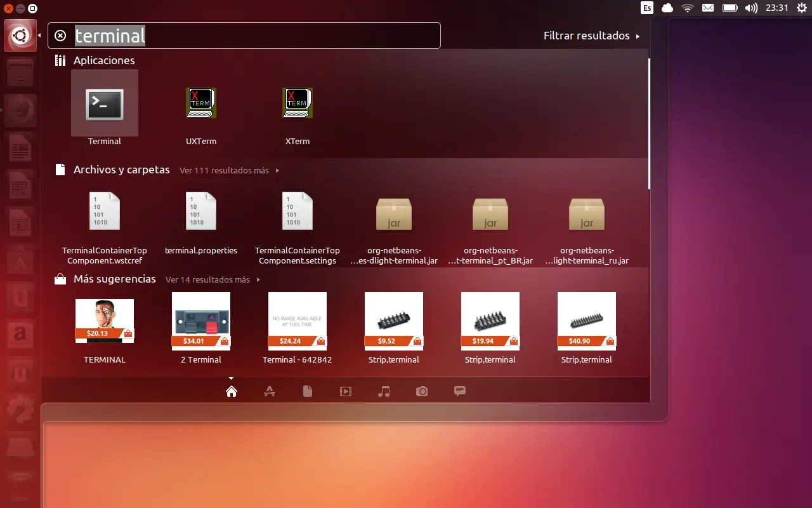Switch to the Music lens

tap(384, 391)
